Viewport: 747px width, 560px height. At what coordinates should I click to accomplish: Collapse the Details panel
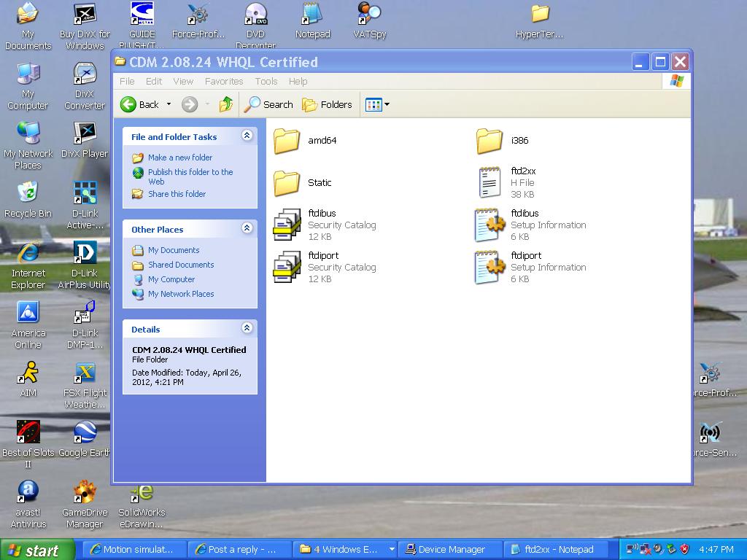(247, 328)
